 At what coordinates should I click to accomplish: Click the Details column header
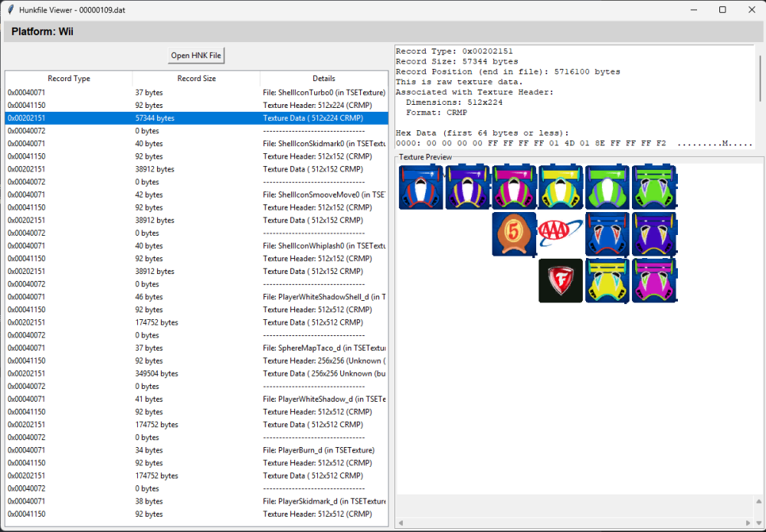pos(323,78)
